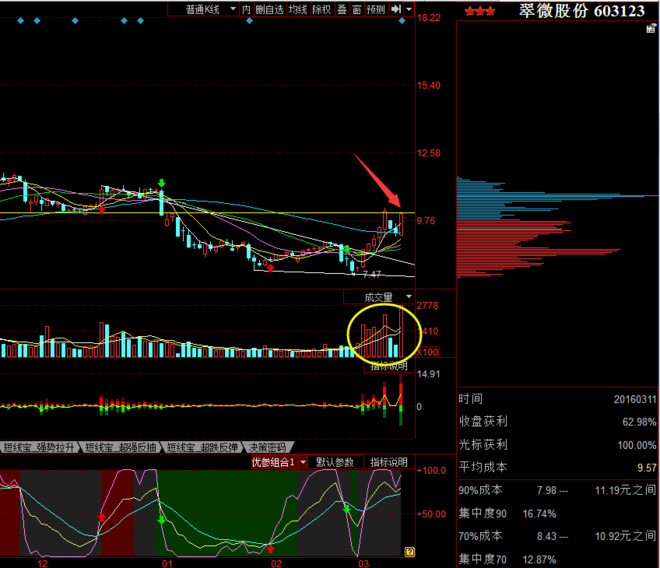Image resolution: width=660 pixels, height=568 pixels.
Task: Click the 平均成本 value 9.57
Action: [647, 468]
